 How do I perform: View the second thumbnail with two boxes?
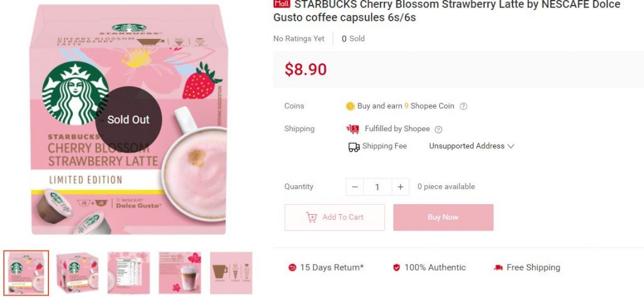[77, 273]
